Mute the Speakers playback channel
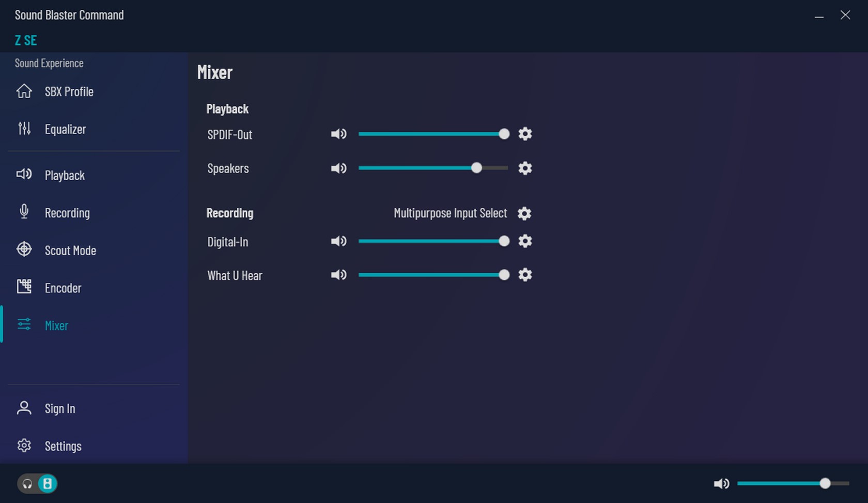868x503 pixels. 339,168
